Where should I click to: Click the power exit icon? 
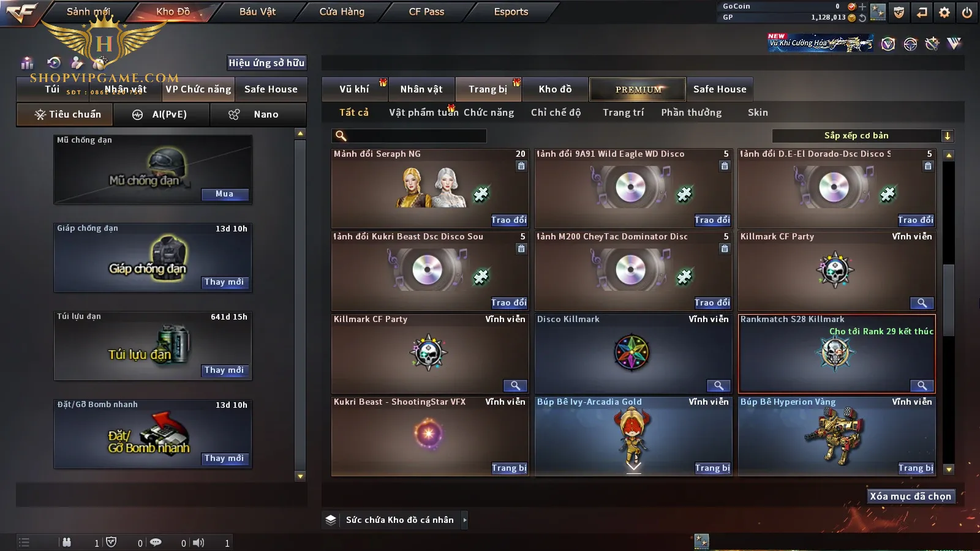pyautogui.click(x=967, y=12)
